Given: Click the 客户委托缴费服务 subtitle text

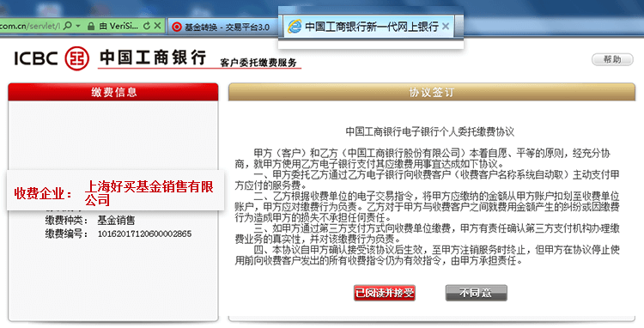Looking at the screenshot, I should coord(258,63).
